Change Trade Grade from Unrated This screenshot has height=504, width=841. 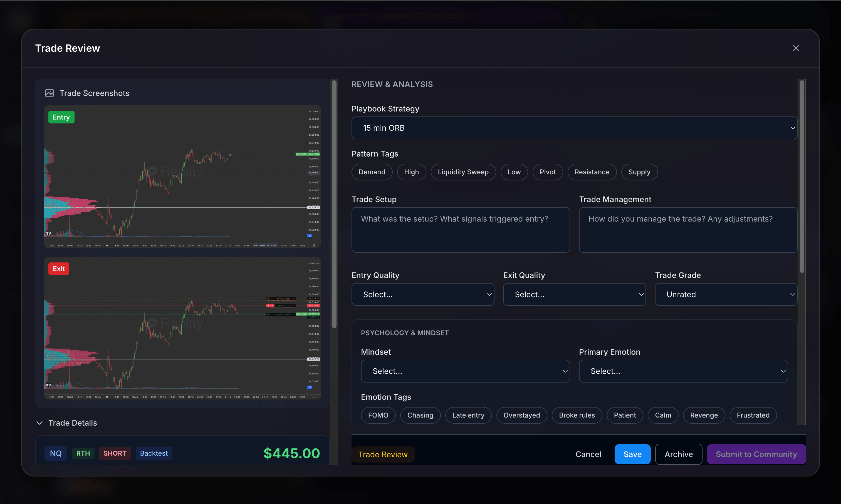[726, 294]
